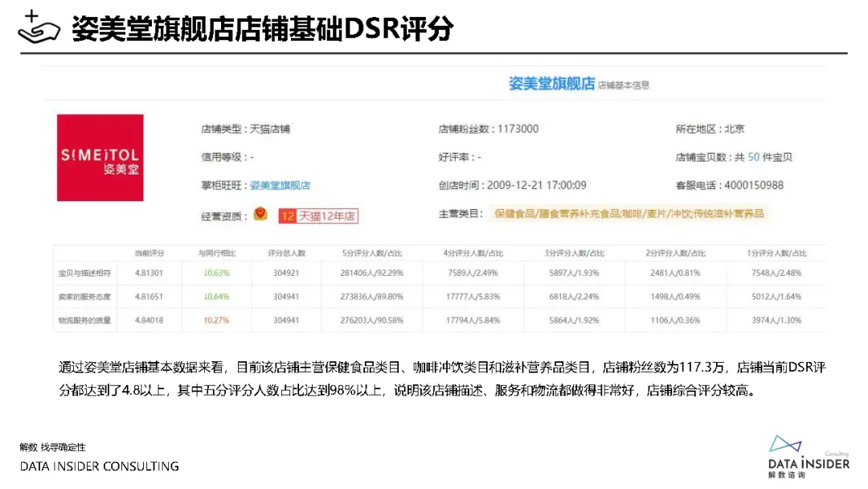The height and width of the screenshot is (489, 868).
Task: Click score cell 4.81651
Action: coord(149,297)
